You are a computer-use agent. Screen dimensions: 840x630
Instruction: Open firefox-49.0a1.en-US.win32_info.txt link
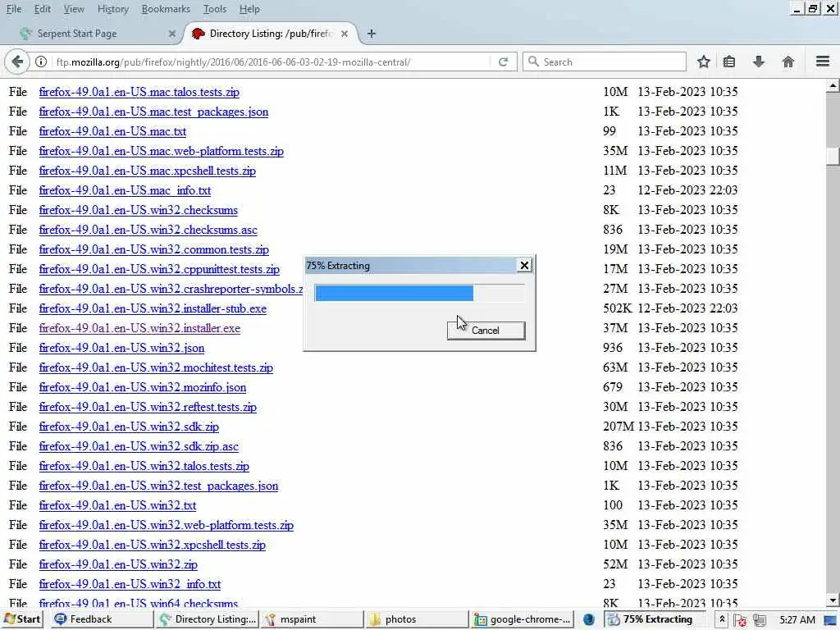(x=130, y=584)
